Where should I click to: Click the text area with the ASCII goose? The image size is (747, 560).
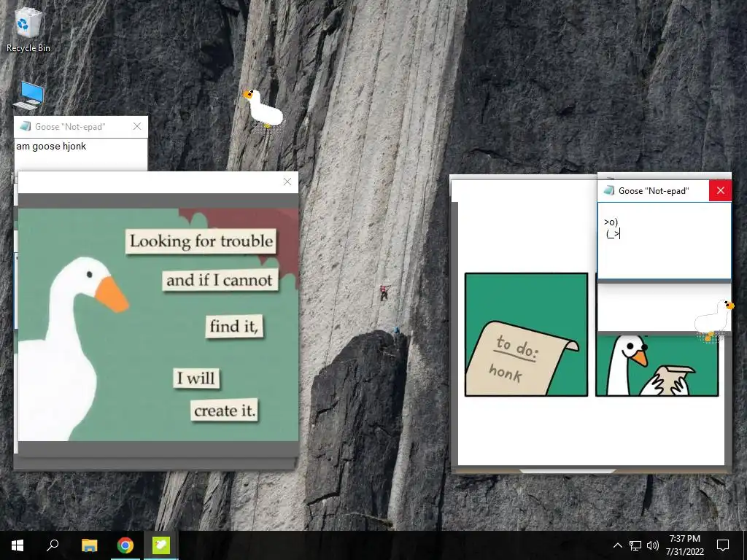664,241
